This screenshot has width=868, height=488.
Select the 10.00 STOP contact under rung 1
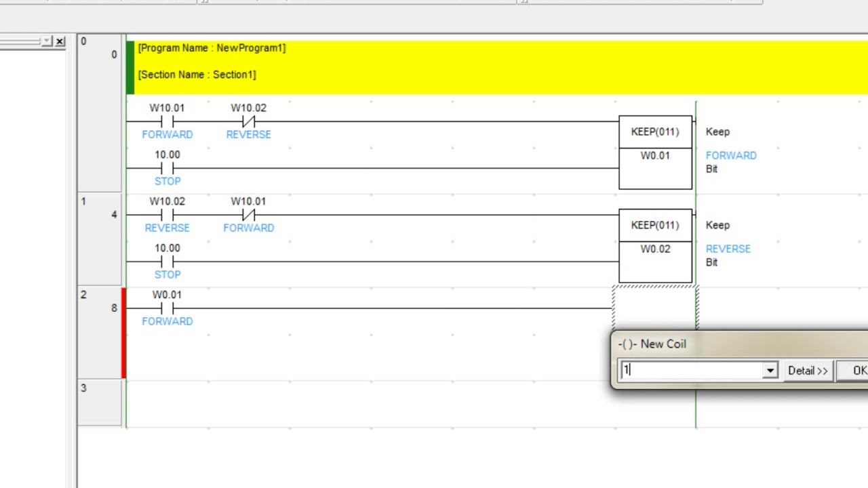(x=167, y=262)
